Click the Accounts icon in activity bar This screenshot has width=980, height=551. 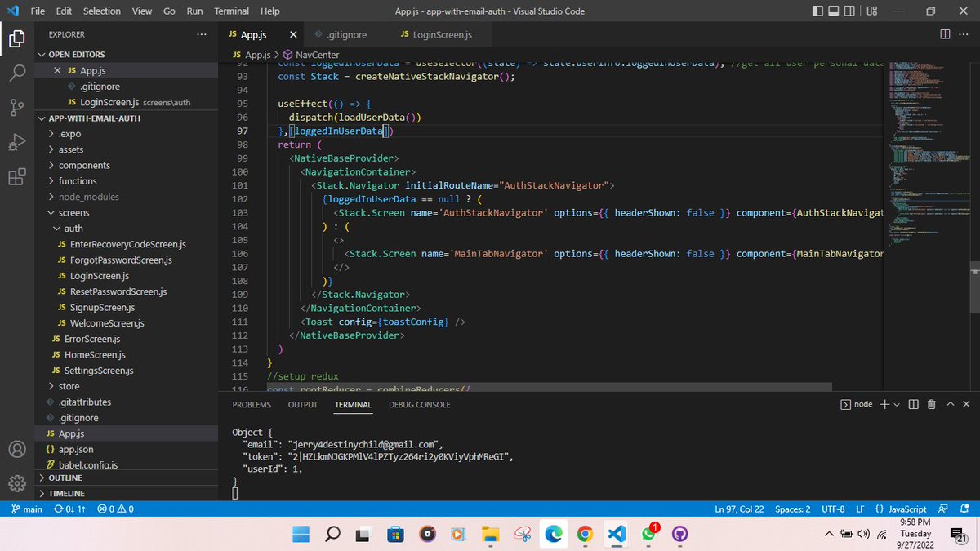click(18, 450)
